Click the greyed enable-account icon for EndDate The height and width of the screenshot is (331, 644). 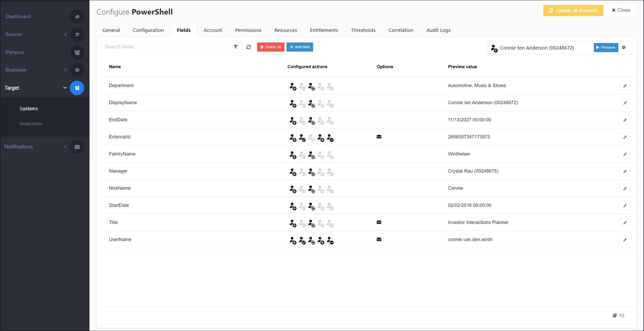(x=302, y=121)
